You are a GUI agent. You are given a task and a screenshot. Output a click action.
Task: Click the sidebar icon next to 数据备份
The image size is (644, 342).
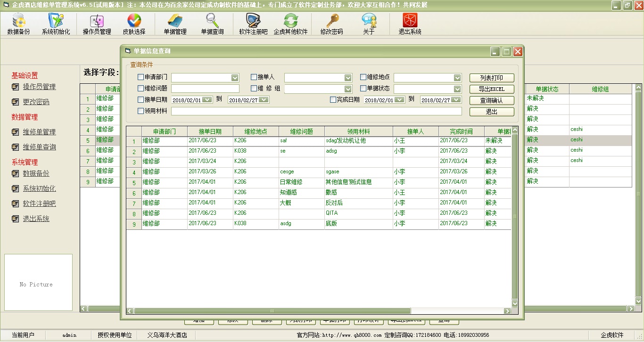(16, 173)
